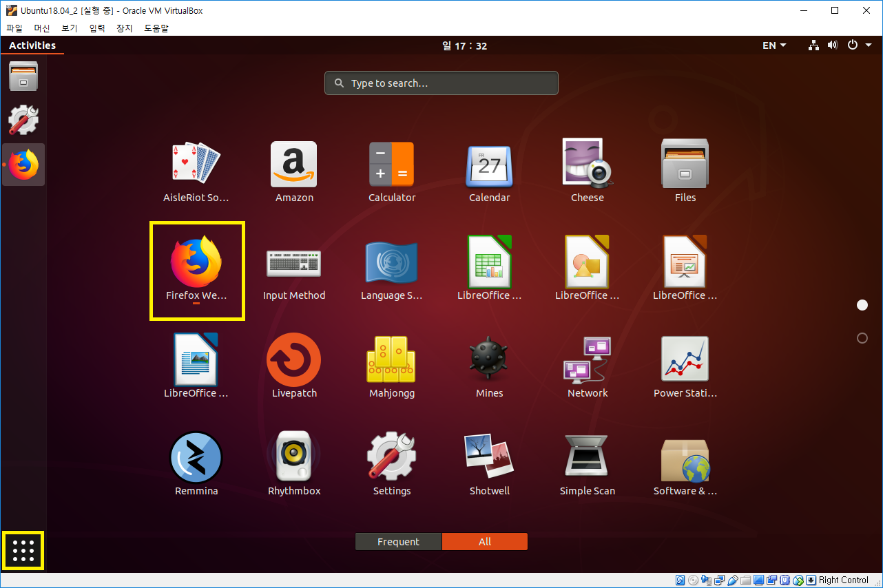
Task: Launch Simple Scan
Action: point(588,465)
